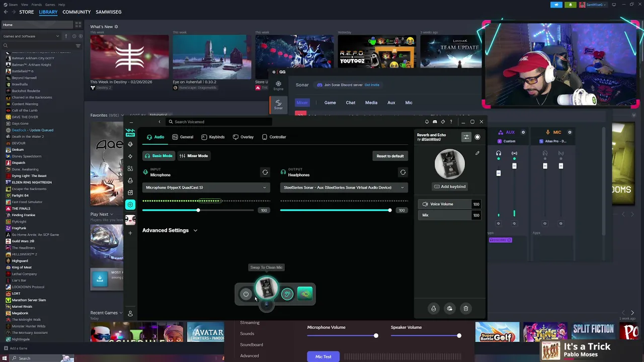The width and height of the screenshot is (644, 362).
Task: Open SteelSeries Sonar Aux output device dropdown
Action: 344,188
